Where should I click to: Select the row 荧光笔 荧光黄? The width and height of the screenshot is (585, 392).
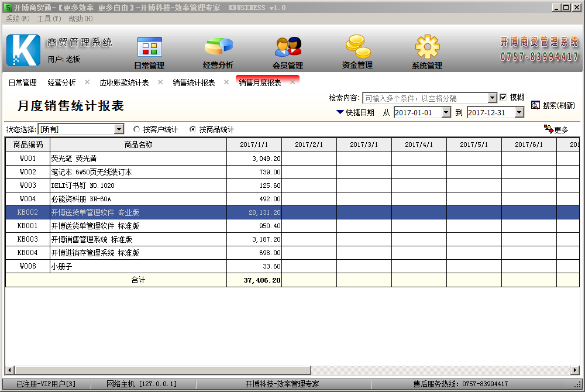(292, 159)
